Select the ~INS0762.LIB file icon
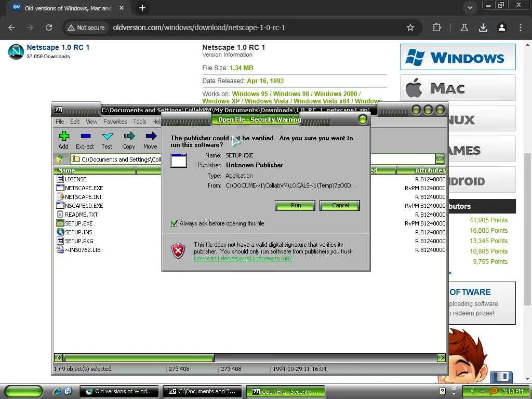Viewport: 532px width, 399px height. [60, 250]
